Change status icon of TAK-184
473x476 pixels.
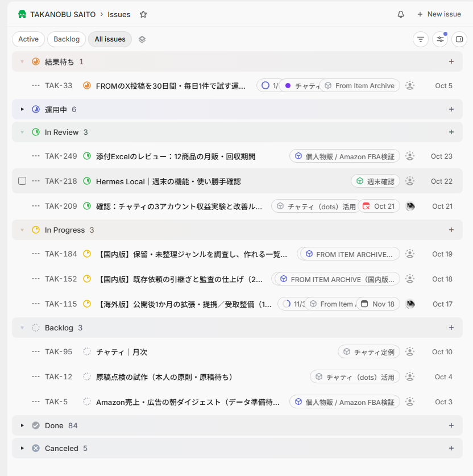[87, 254]
